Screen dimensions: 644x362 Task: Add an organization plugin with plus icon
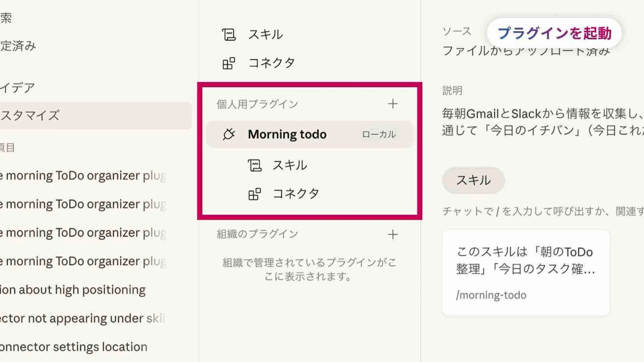tap(393, 234)
